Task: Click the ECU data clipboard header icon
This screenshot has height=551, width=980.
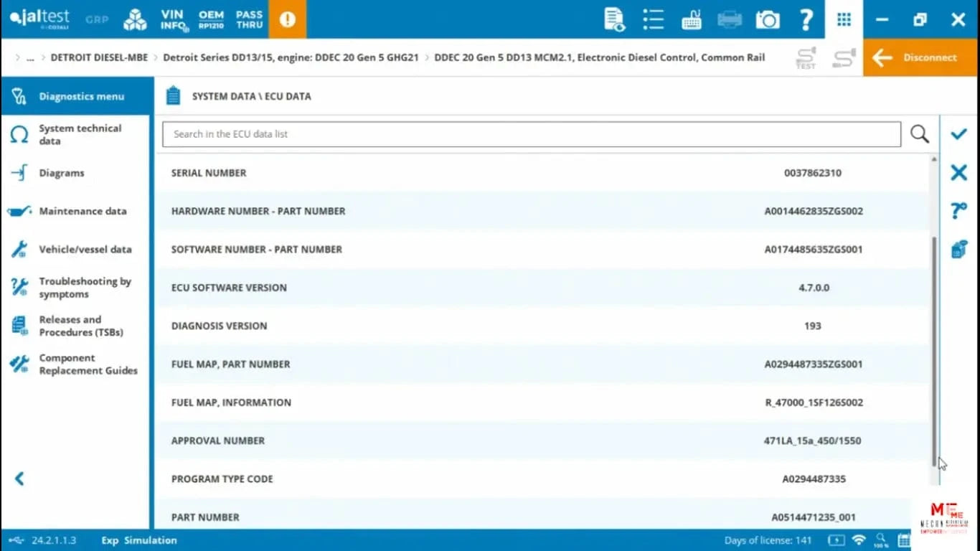Action: pos(173,95)
